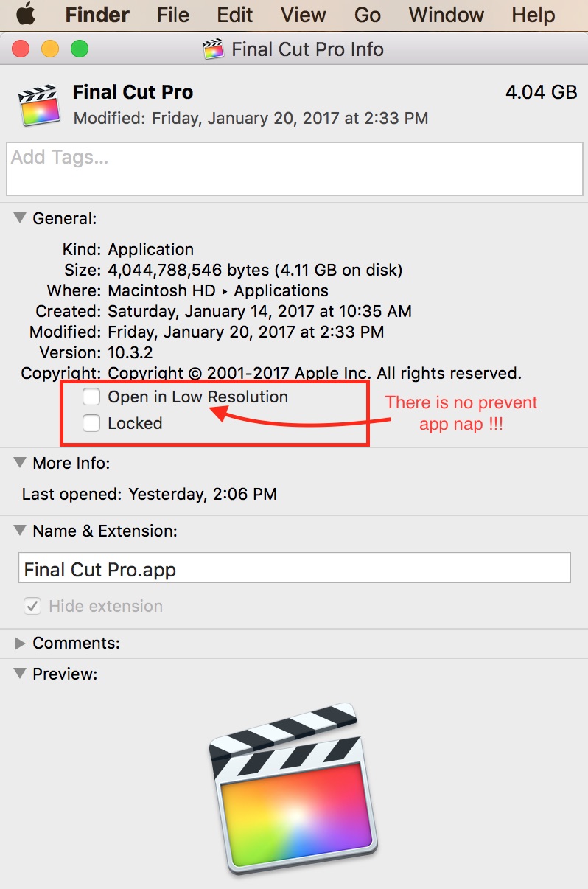Collapse the Name & Extension section
588x889 pixels.
pyautogui.click(x=18, y=531)
